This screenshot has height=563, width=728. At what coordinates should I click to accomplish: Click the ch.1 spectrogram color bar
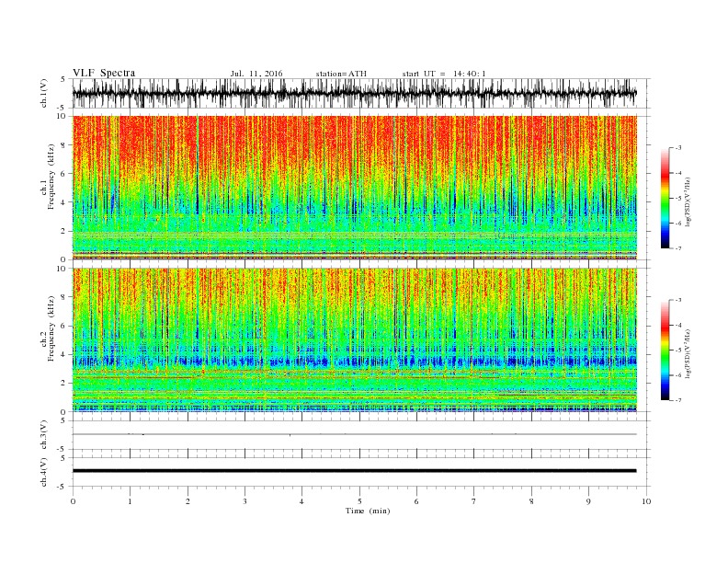coord(665,198)
